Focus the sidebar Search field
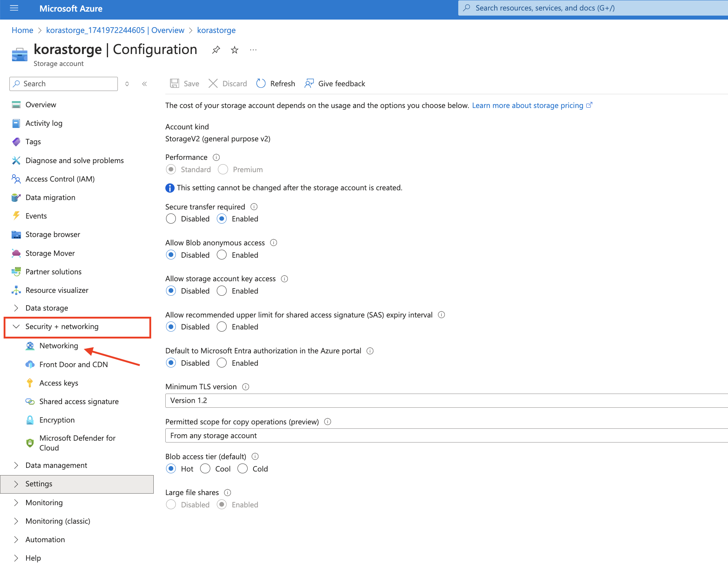728x569 pixels. point(63,84)
